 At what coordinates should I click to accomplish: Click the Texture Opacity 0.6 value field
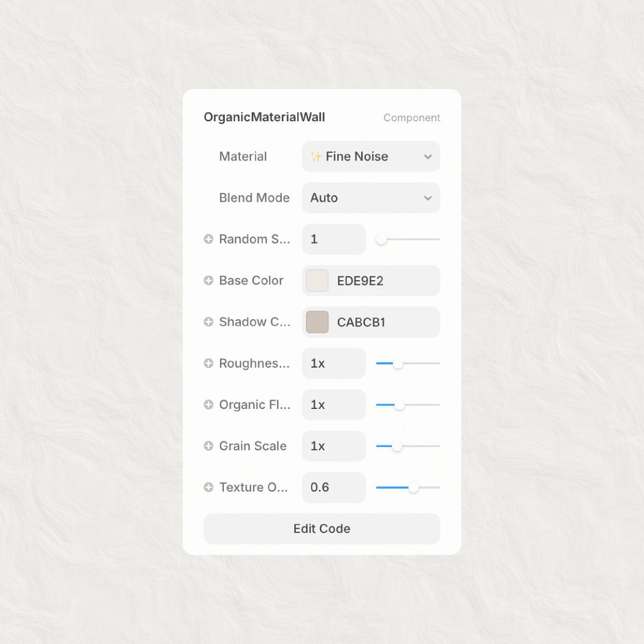click(x=334, y=487)
